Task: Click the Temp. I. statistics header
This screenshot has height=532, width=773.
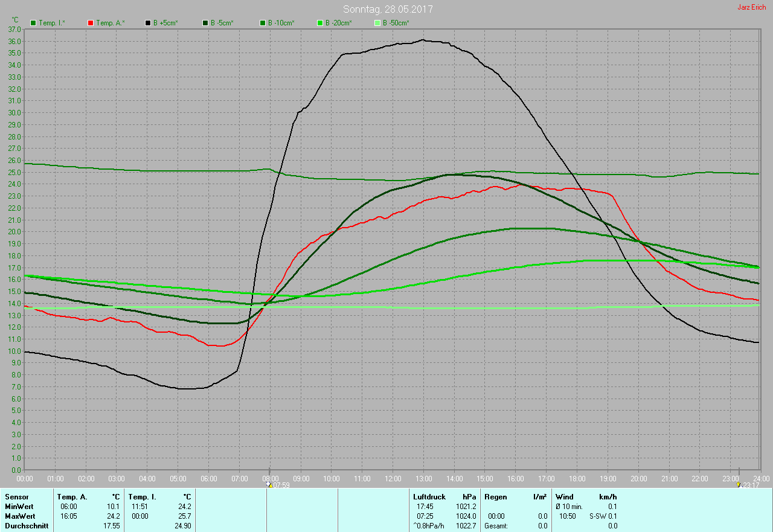Action: 143,497
